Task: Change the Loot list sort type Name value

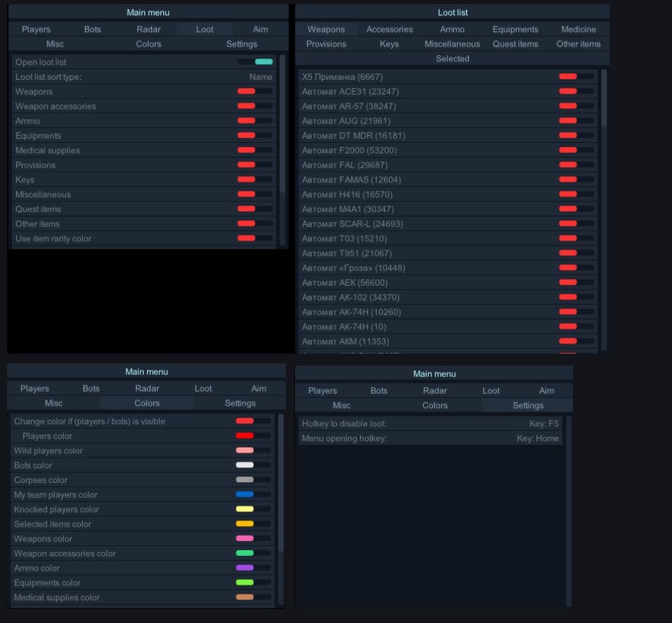Action: pyautogui.click(x=260, y=77)
